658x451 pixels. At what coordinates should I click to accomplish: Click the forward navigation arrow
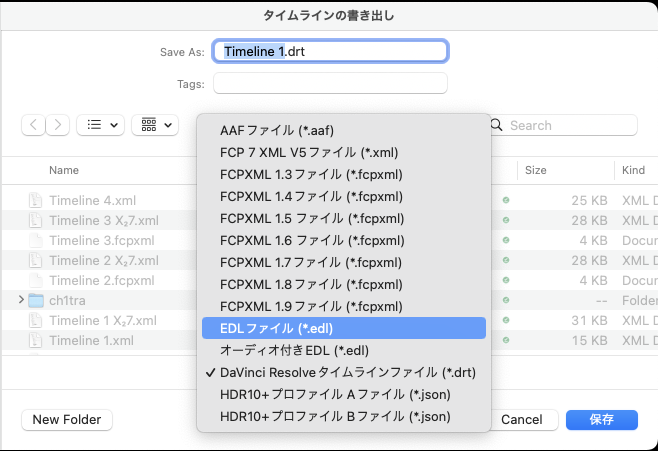click(x=59, y=125)
